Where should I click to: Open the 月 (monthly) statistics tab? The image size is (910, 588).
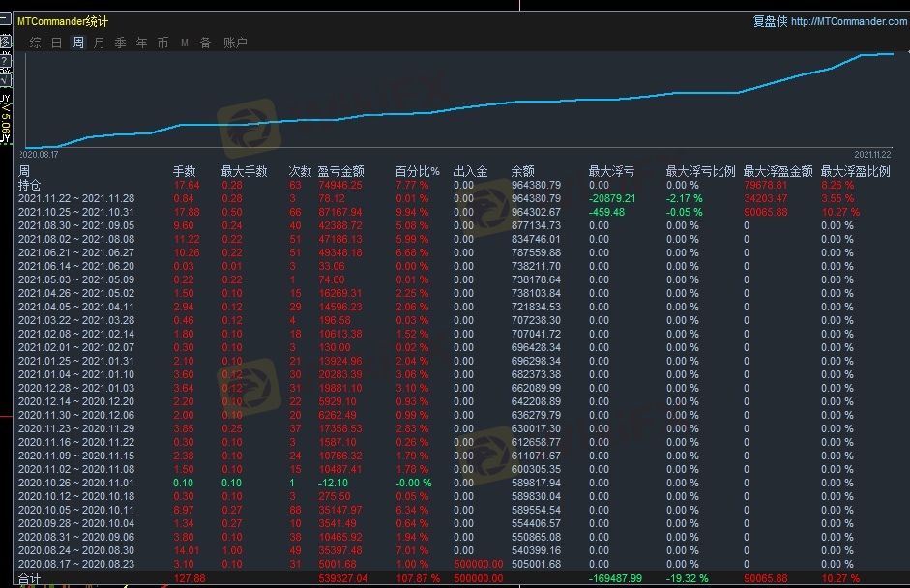(100, 43)
